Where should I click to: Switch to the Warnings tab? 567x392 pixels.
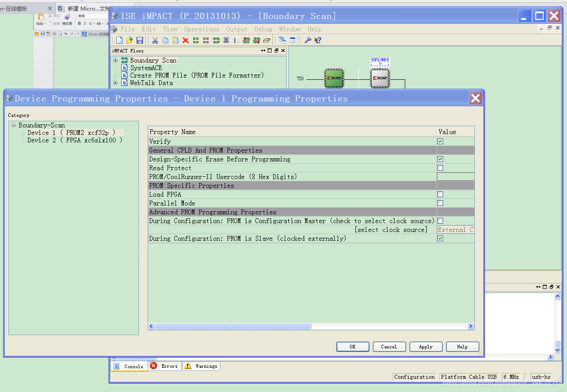(201, 366)
